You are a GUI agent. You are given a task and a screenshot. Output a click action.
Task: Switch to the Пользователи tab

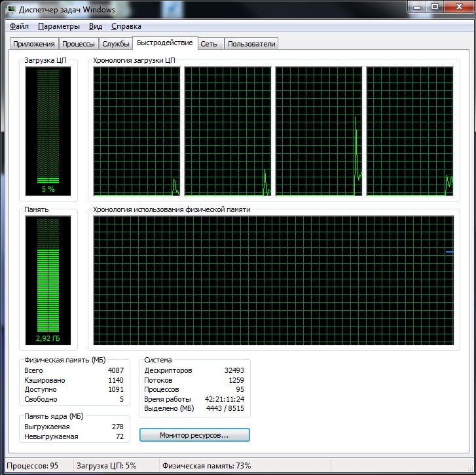point(251,44)
